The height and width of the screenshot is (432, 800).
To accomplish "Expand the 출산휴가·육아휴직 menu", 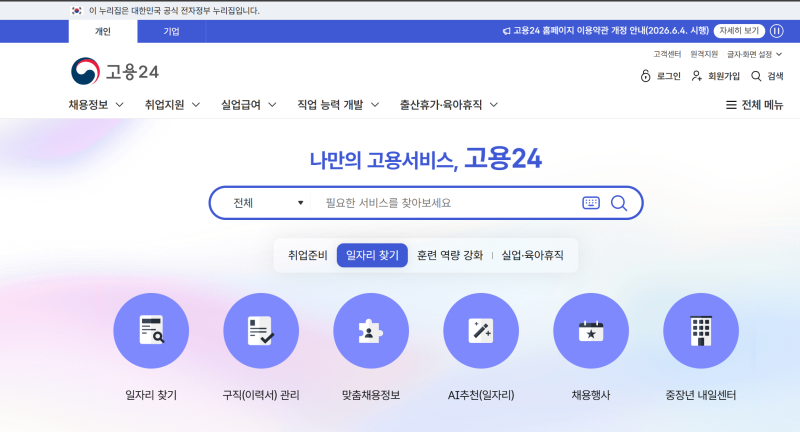I will pos(449,105).
